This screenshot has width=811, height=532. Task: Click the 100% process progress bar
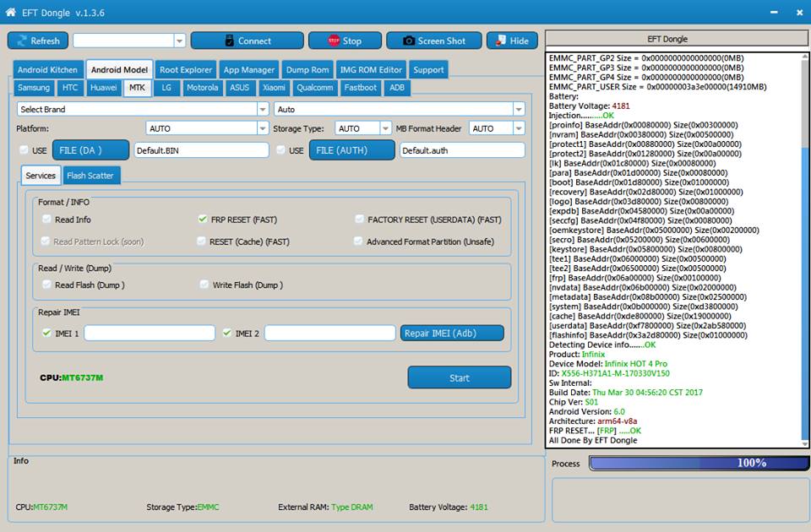(698, 464)
